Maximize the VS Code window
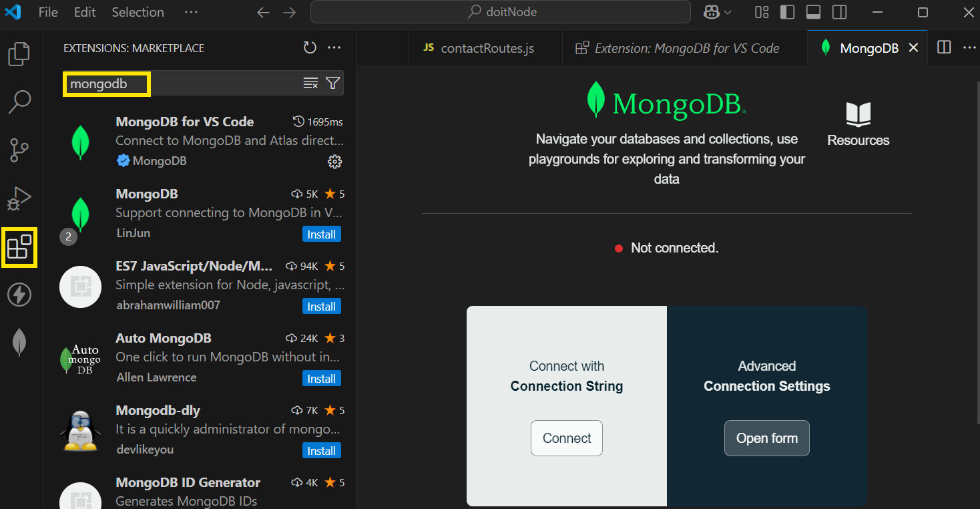This screenshot has height=509, width=980. click(923, 12)
